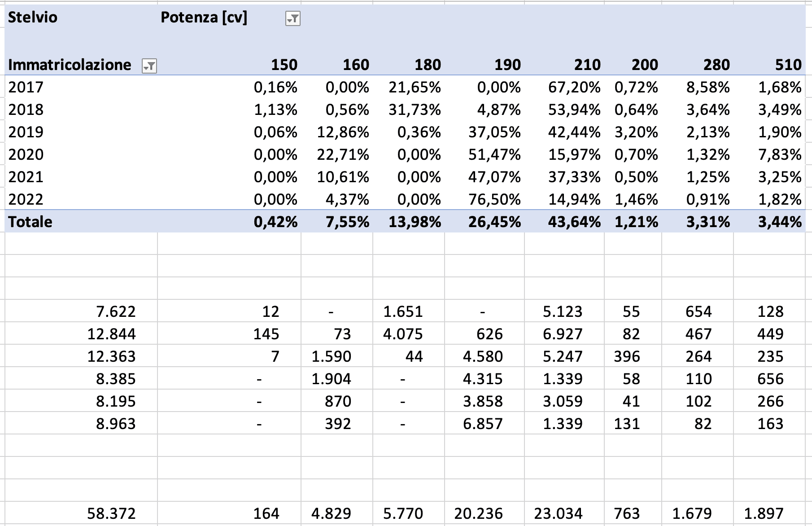Select the 210 column header
The image size is (812, 526).
click(x=587, y=65)
